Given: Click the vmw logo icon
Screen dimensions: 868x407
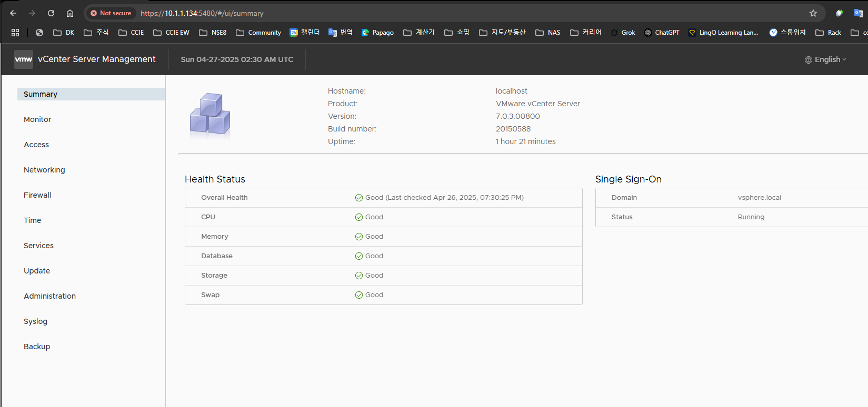Looking at the screenshot, I should (x=24, y=59).
